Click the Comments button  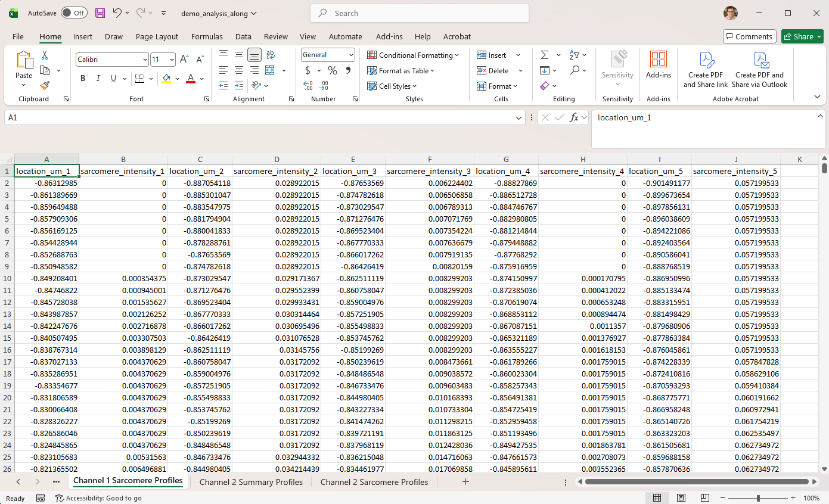point(749,36)
